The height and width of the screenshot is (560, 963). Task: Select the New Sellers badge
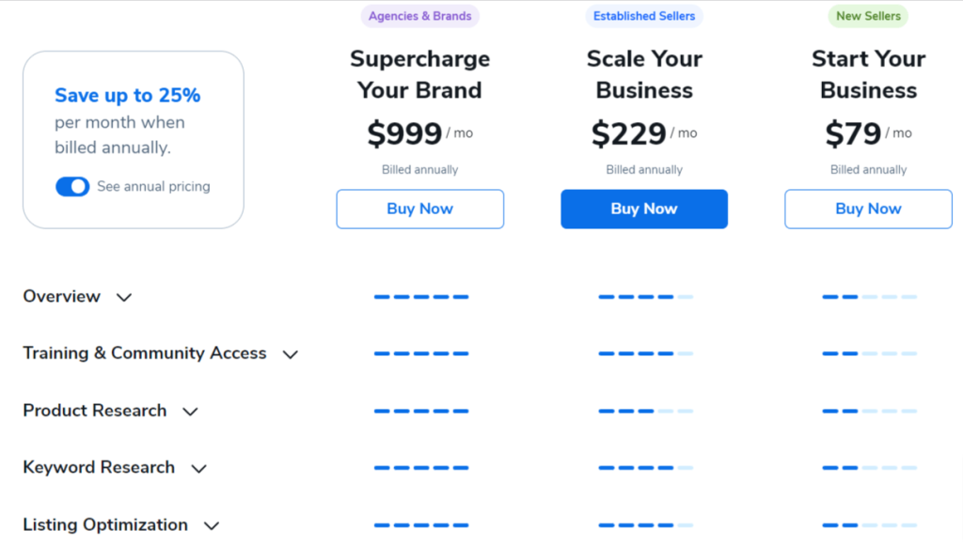[868, 16]
